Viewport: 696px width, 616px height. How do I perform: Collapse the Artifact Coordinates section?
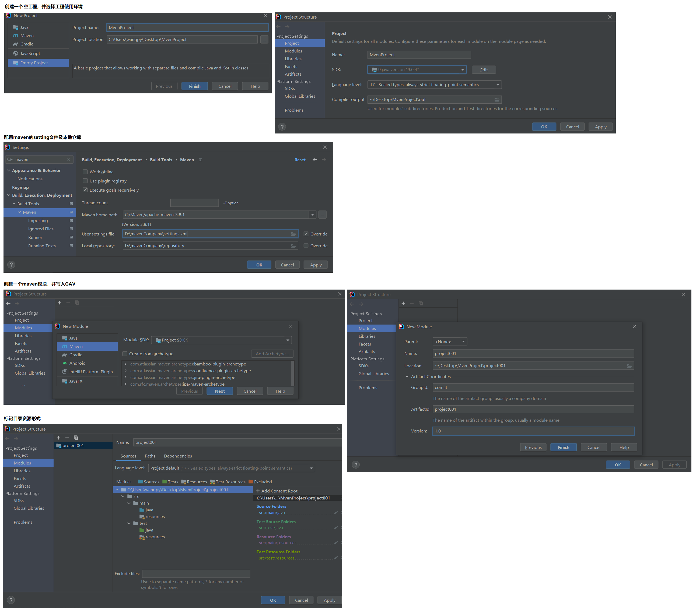point(407,376)
